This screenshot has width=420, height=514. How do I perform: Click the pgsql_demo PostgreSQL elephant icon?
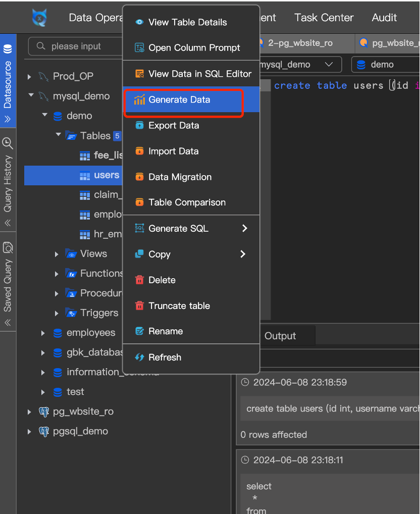click(x=44, y=431)
